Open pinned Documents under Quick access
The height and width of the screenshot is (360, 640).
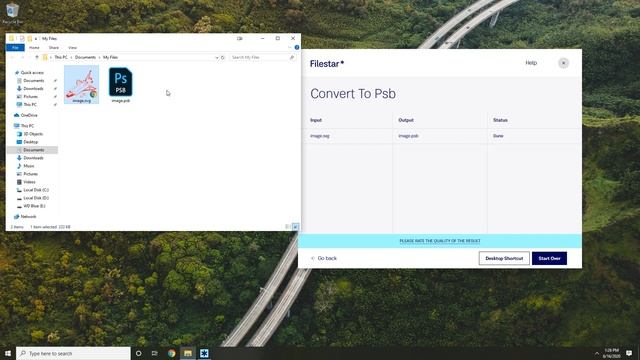point(33,80)
